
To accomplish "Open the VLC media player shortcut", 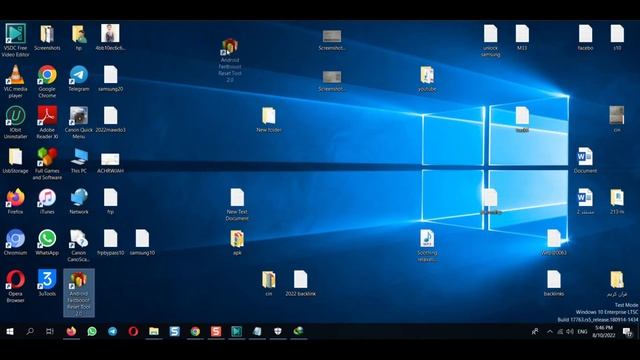I will [16, 81].
